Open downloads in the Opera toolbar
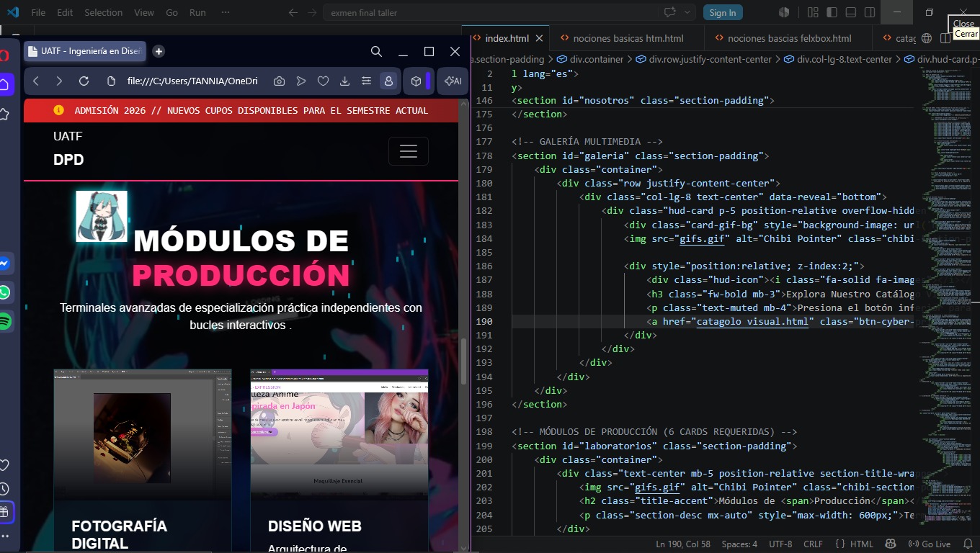 tap(344, 81)
